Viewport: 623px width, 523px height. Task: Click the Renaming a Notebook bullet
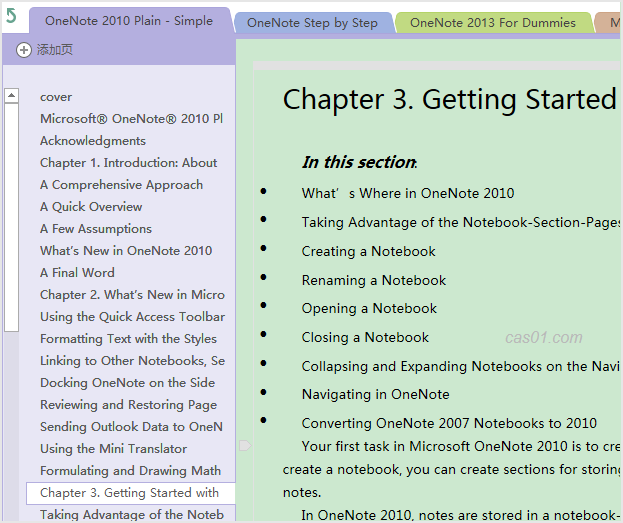[374, 281]
